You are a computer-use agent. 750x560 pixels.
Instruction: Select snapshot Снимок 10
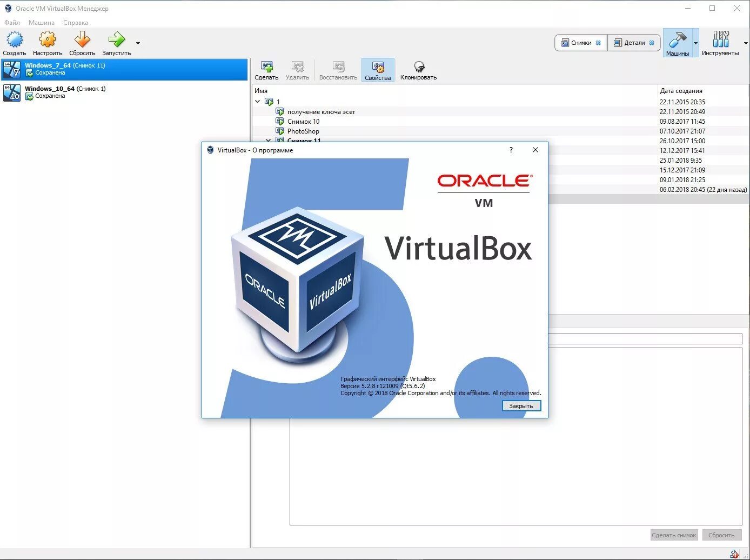[x=303, y=122]
